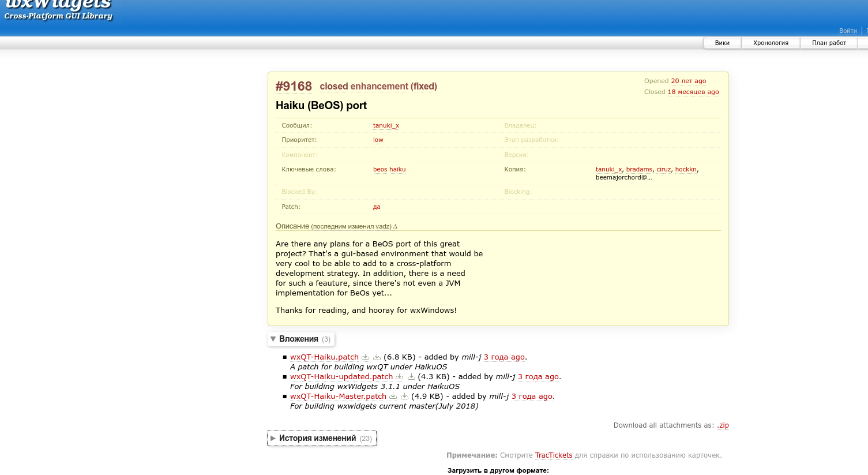Expand the История изменений section
868x475 pixels.
pyautogui.click(x=321, y=439)
